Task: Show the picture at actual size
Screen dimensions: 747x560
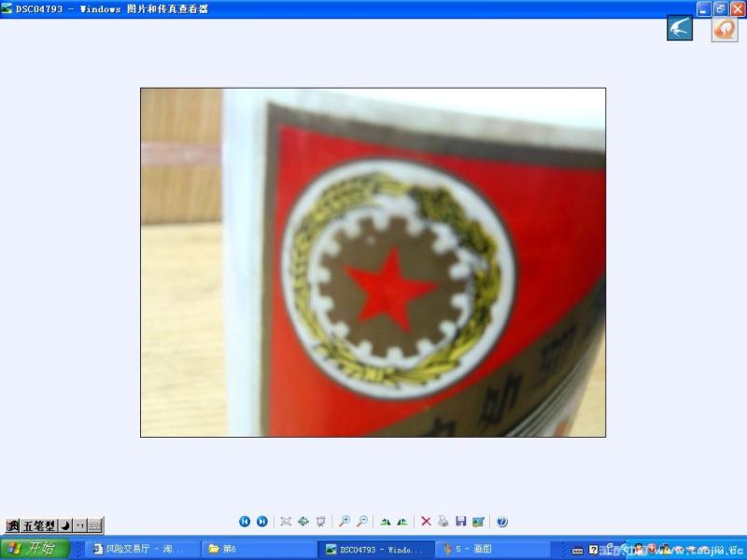Action: pyautogui.click(x=303, y=522)
